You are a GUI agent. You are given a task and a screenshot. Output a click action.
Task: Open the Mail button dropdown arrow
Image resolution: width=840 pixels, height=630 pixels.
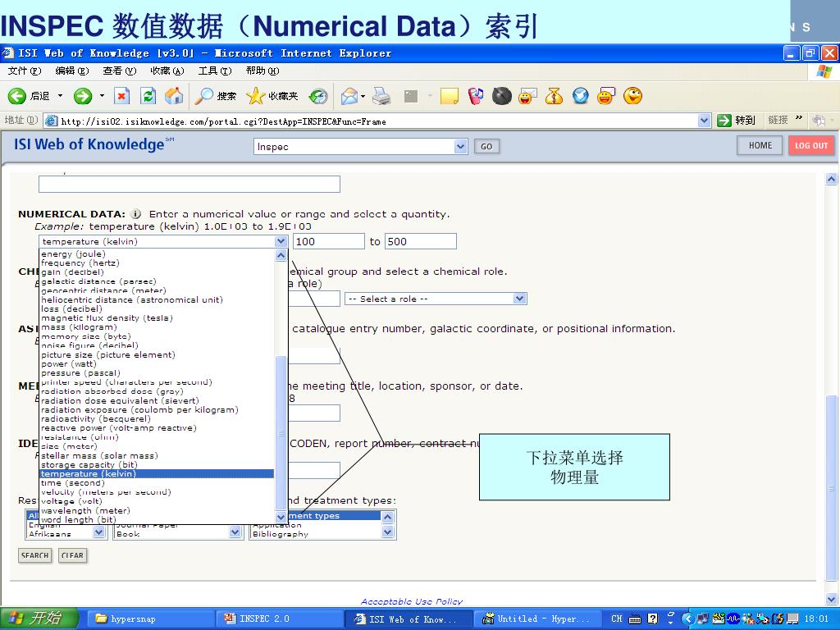click(363, 97)
